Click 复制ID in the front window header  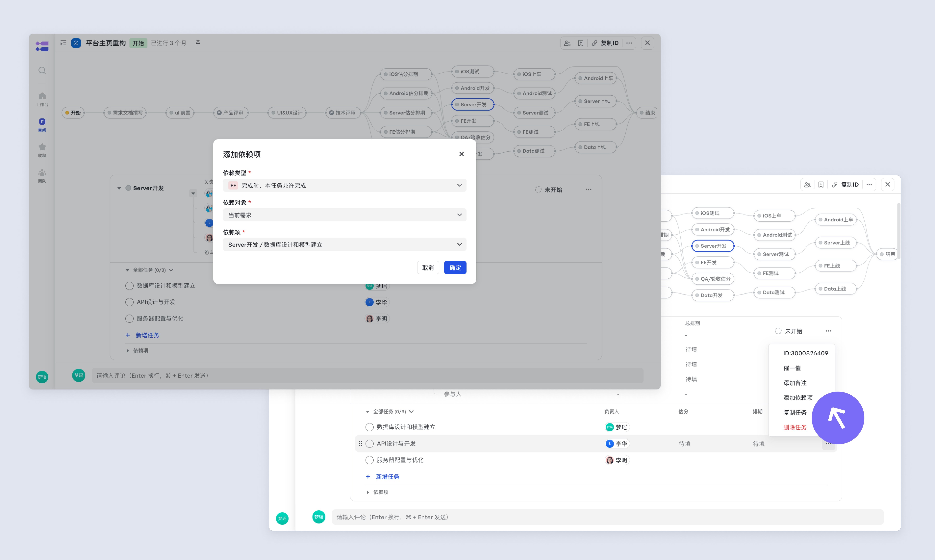tap(605, 43)
